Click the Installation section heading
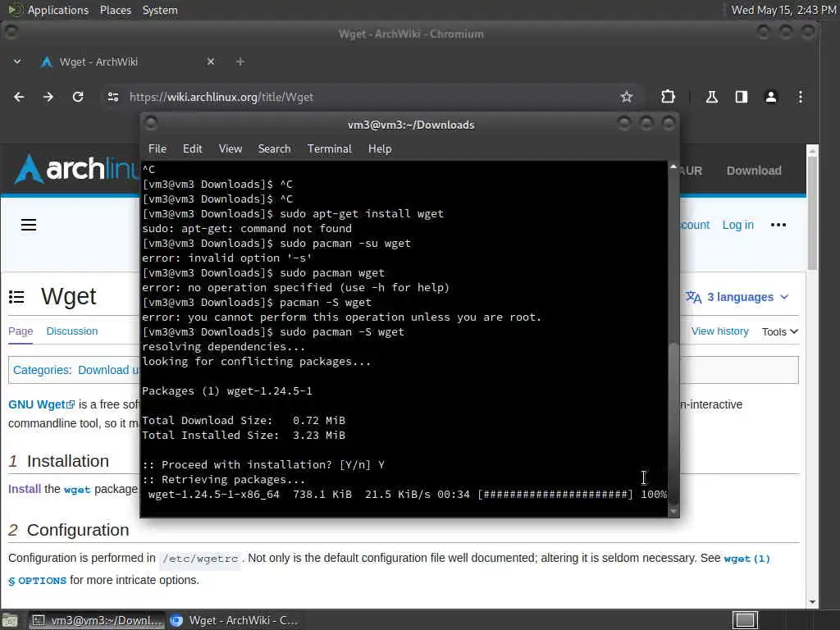Screen dimensions: 840x630 coord(67,461)
